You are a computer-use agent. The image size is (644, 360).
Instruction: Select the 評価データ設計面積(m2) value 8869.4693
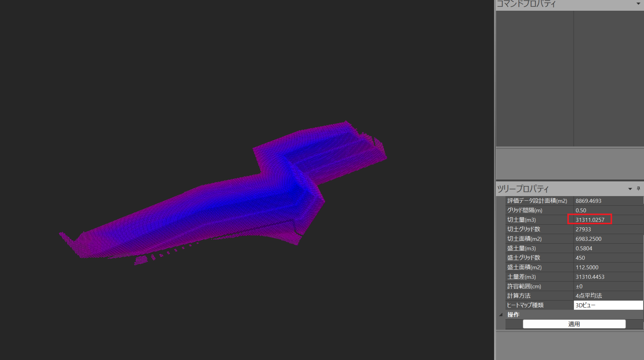[x=588, y=201]
